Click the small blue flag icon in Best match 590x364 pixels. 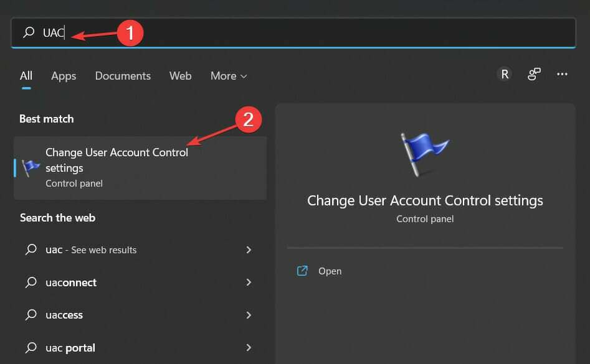point(31,167)
